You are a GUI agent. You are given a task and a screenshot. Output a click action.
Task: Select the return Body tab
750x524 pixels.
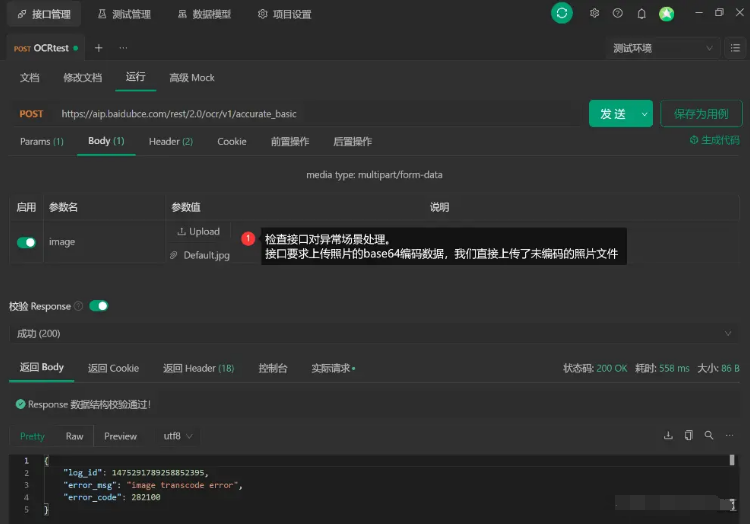pos(42,367)
